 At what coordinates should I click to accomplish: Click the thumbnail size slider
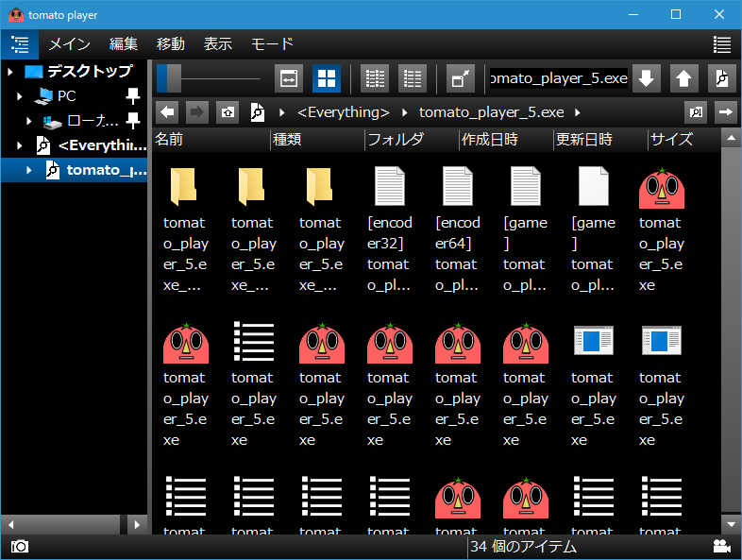(x=210, y=78)
